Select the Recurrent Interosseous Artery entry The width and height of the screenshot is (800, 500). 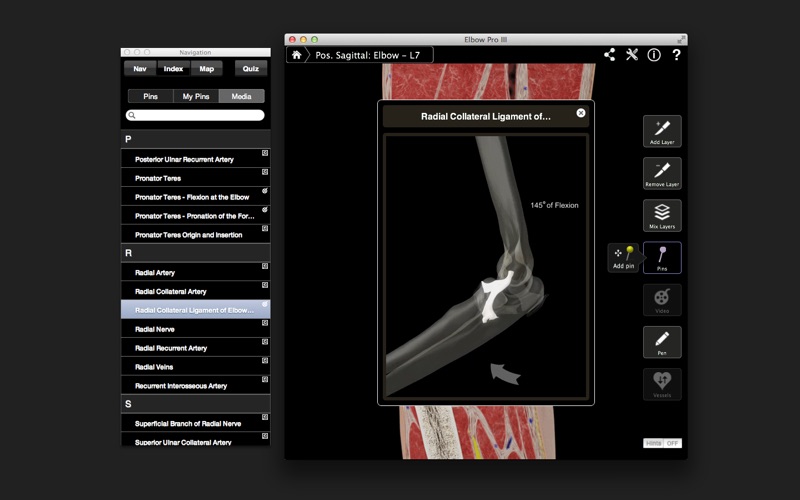click(x=195, y=385)
